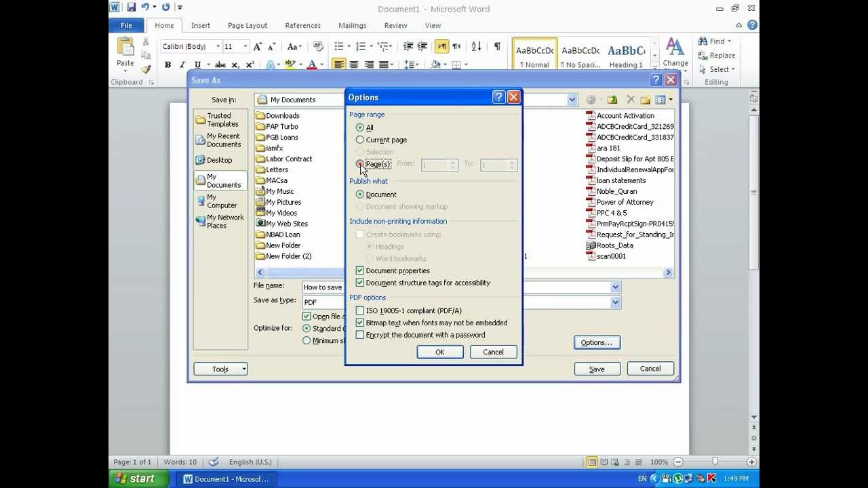Click the Delete X icon in Save As

tap(630, 100)
